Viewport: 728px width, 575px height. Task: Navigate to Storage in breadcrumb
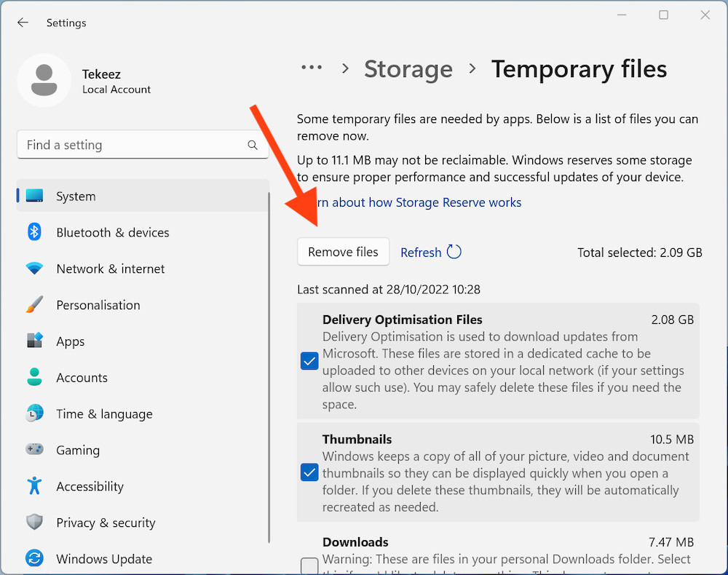click(408, 69)
